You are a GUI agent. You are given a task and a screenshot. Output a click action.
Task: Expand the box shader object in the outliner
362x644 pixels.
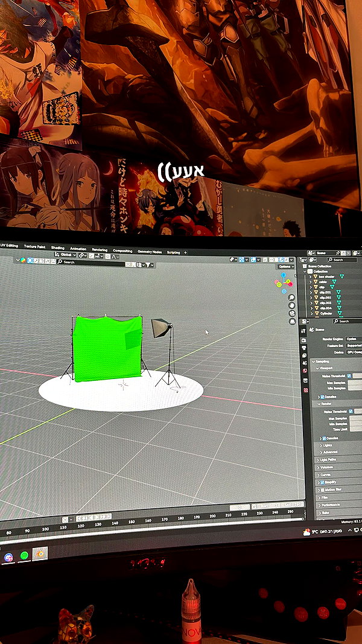311,277
